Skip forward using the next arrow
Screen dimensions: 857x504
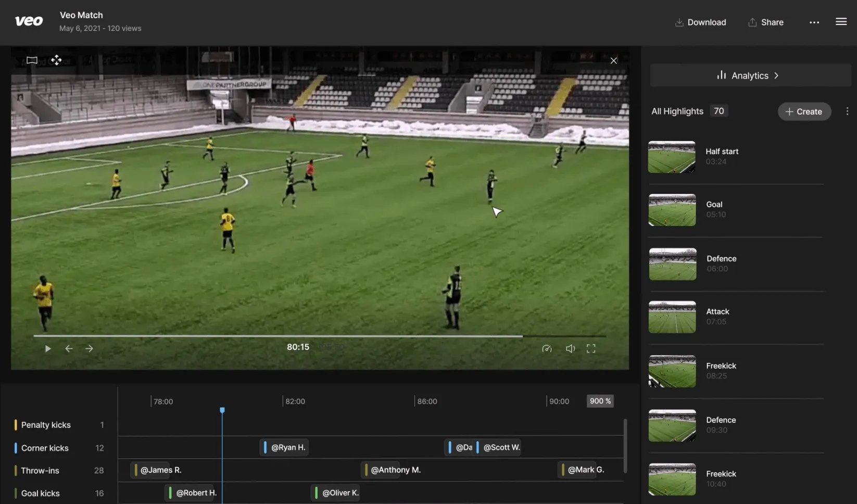click(x=89, y=348)
